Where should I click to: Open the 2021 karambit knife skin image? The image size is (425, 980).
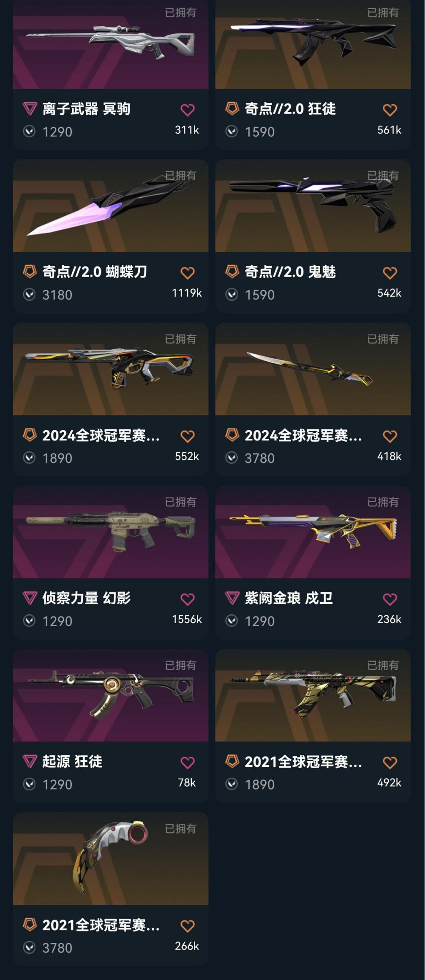[111, 858]
